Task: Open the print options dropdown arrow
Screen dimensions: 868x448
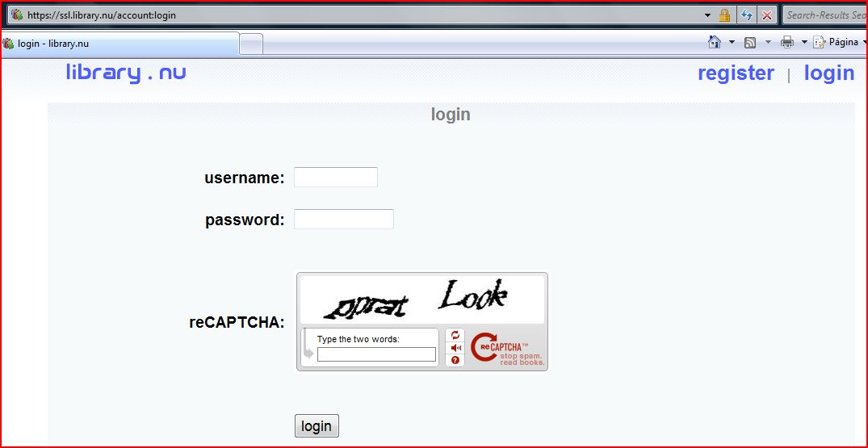Action: [803, 43]
